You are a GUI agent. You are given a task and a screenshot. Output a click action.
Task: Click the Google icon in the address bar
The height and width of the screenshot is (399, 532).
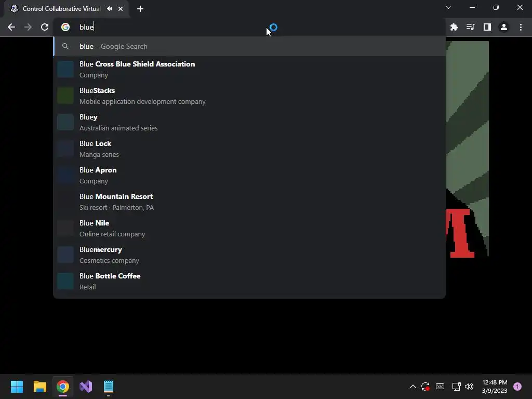click(65, 27)
